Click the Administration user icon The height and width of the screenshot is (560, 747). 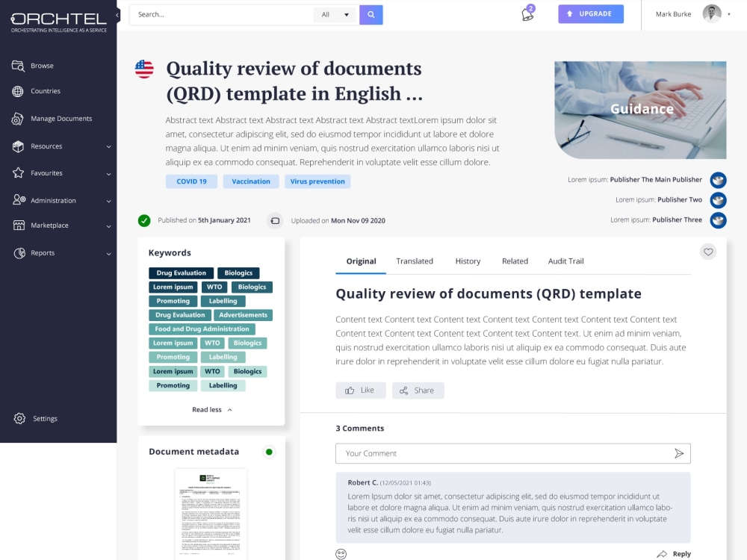click(x=19, y=200)
